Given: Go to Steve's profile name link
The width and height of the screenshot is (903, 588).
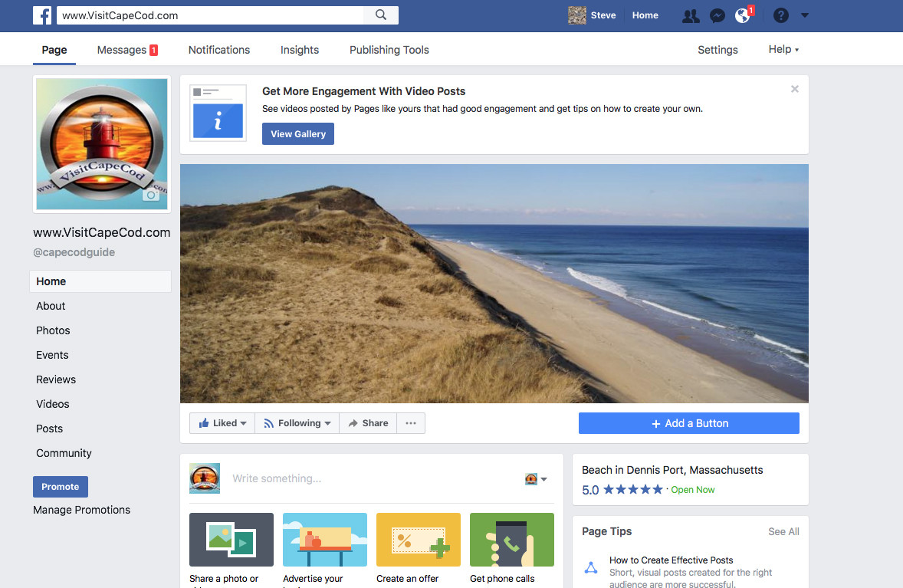Looking at the screenshot, I should (x=603, y=15).
